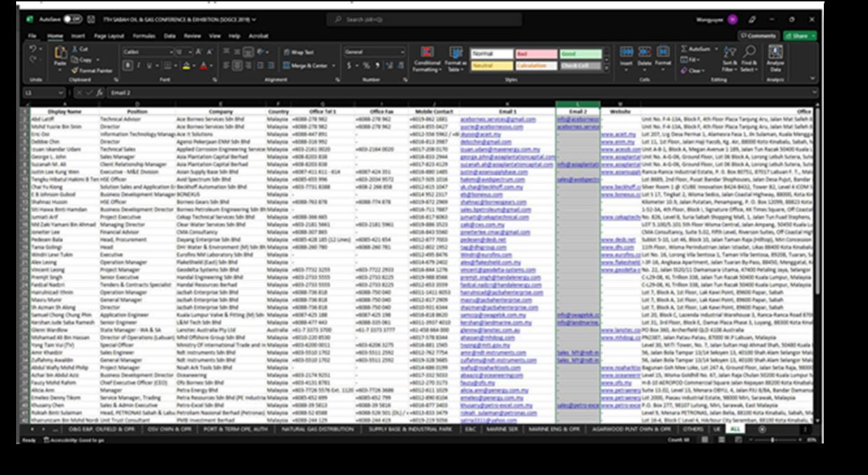Viewport: 868px width, 475px height.
Task: Click the Comma Style icon
Action: (378, 65)
